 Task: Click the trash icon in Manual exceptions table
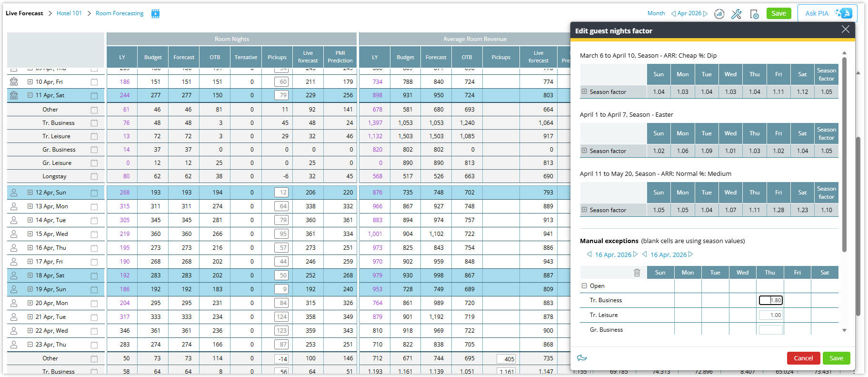coord(637,273)
